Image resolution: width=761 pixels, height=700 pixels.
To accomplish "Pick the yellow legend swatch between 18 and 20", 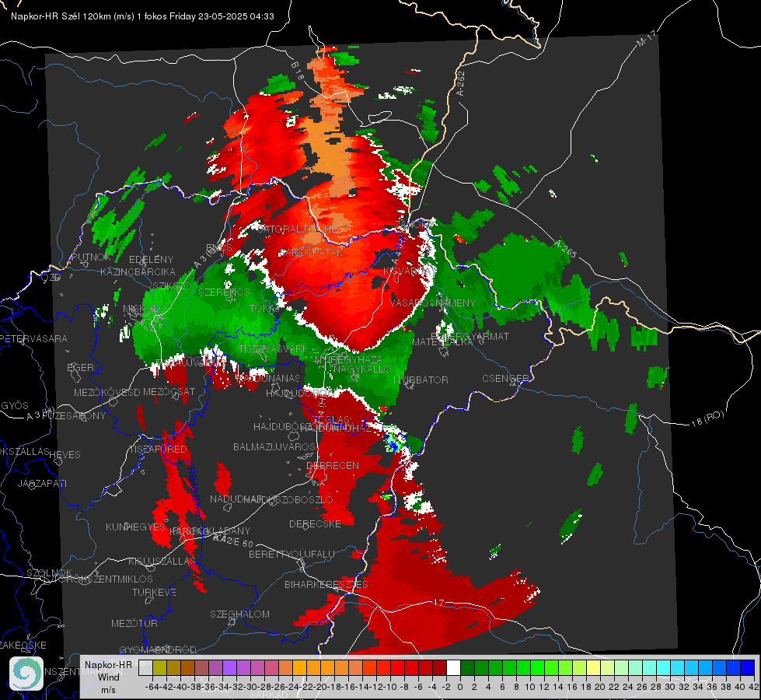I will 593,667.
